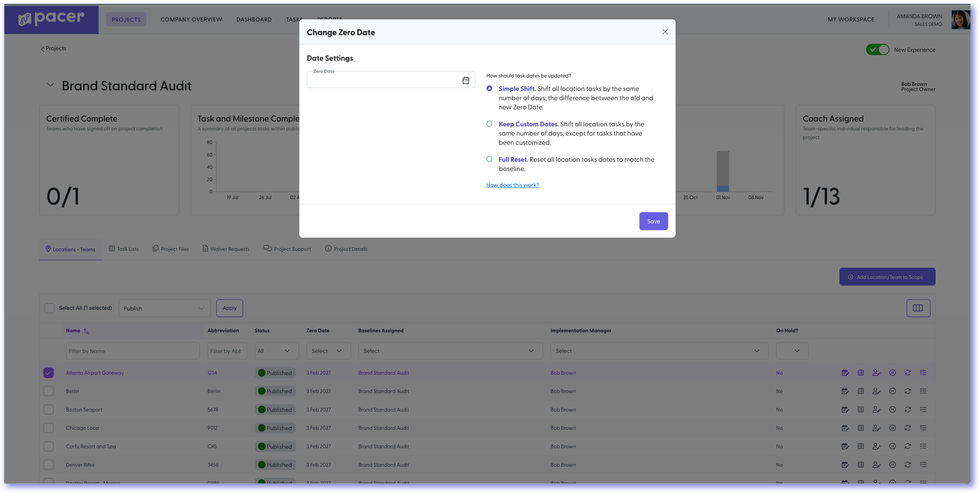The image size is (980, 493).
Task: Switch to the Task Lists tab
Action: pyautogui.click(x=124, y=249)
